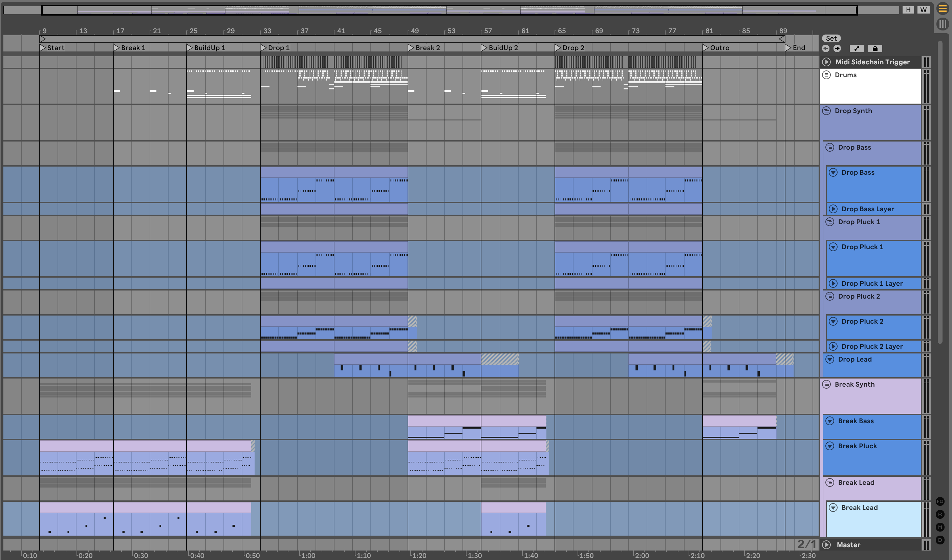The image size is (952, 560).
Task: Click bar 49 in the beat ruler
Action: coord(414,30)
